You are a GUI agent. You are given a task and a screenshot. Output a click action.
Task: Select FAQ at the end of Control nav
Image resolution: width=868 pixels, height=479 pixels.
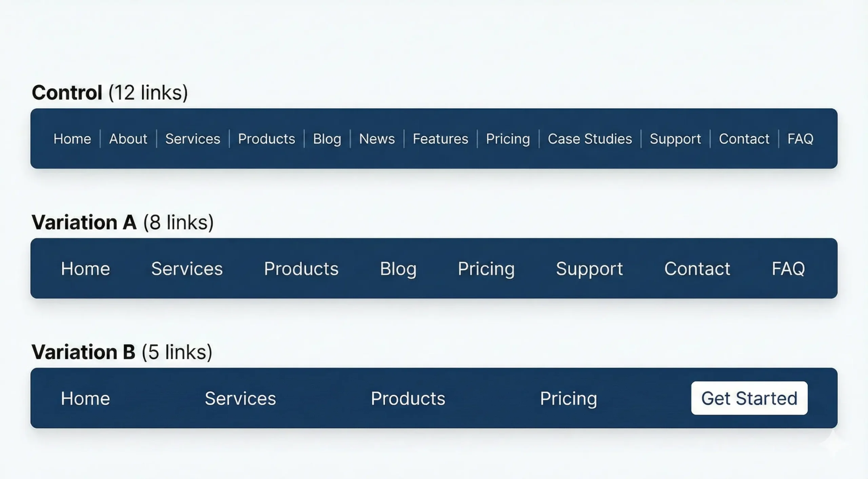coord(801,139)
